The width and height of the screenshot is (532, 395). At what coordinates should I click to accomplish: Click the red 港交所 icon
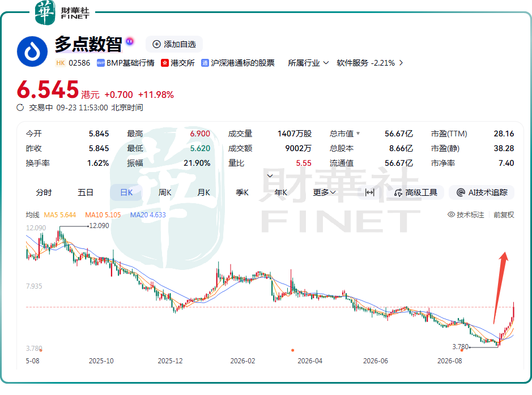coord(165,63)
